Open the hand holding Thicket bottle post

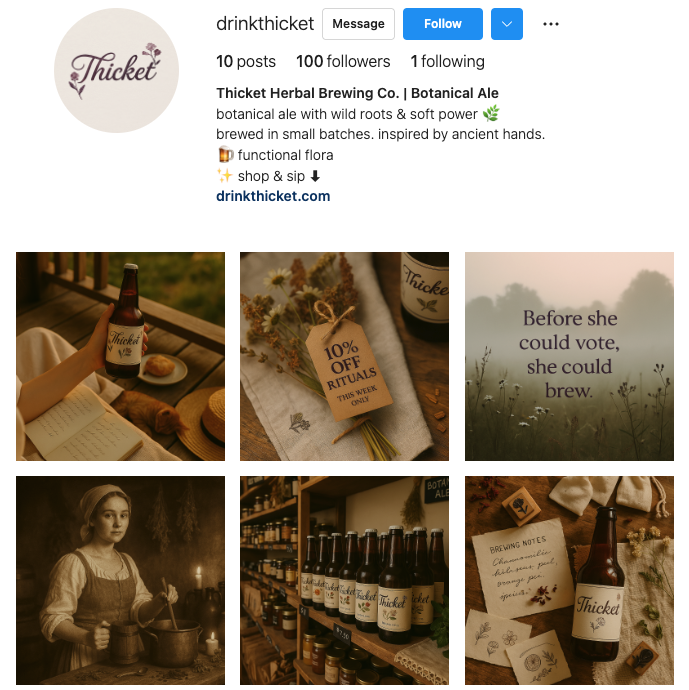[x=120, y=356]
